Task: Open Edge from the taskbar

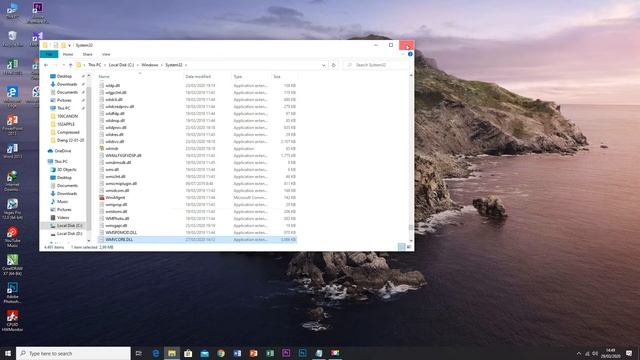Action: (x=156, y=353)
